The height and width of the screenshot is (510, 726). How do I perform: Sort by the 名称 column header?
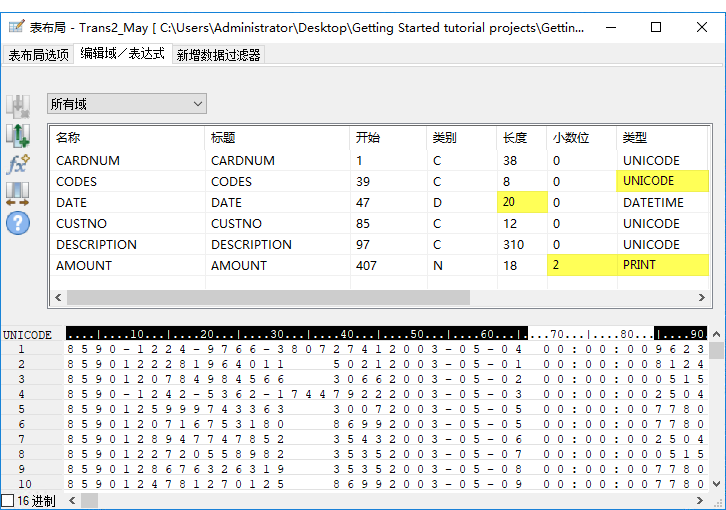pos(68,138)
